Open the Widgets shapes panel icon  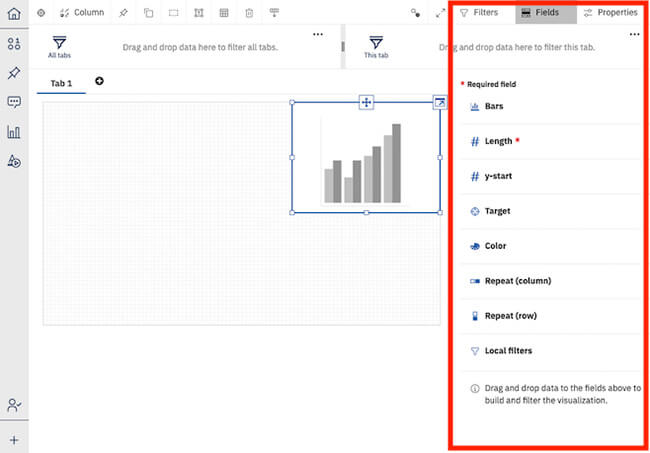tap(14, 161)
